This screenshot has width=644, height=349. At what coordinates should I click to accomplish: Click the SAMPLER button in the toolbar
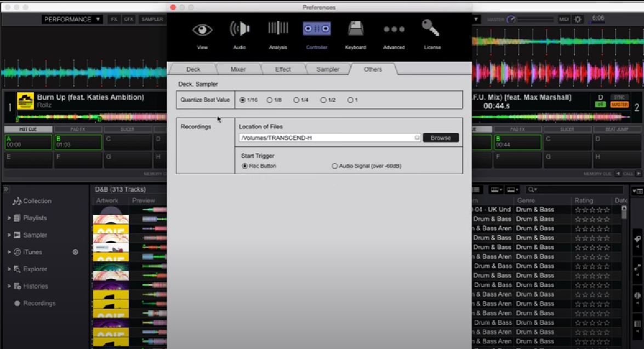tap(152, 19)
